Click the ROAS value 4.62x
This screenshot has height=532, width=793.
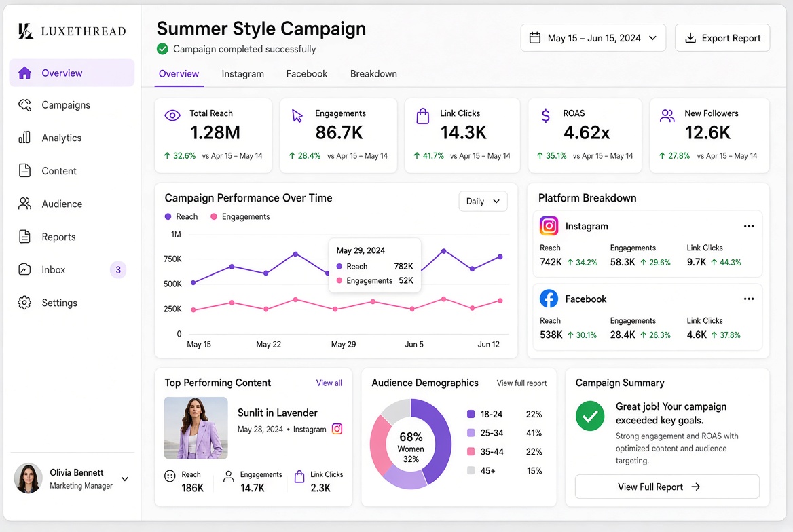tap(587, 132)
